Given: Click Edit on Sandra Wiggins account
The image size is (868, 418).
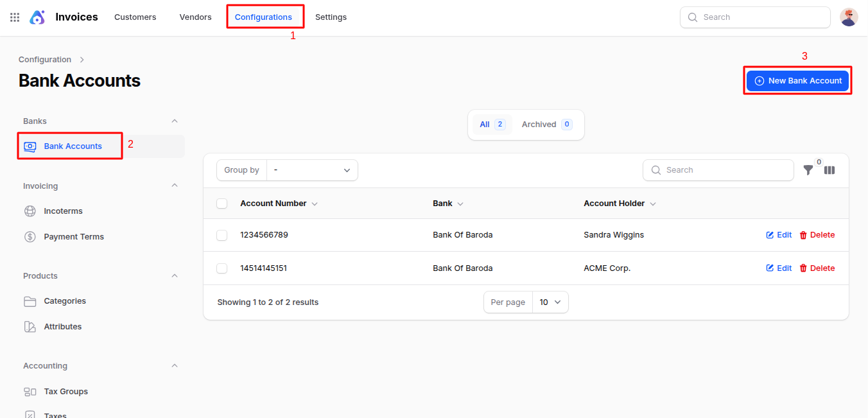Looking at the screenshot, I should click(778, 234).
